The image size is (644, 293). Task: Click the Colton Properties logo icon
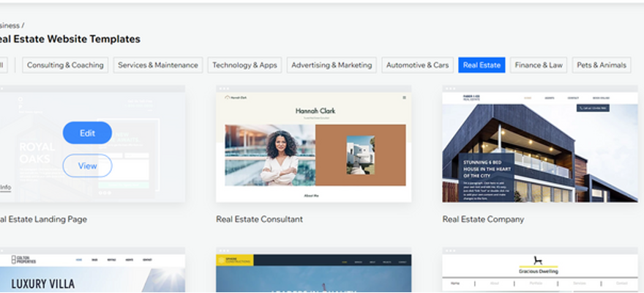[14, 259]
